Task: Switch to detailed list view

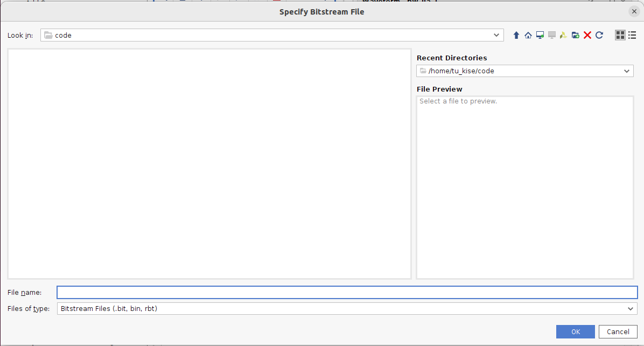Action: [x=632, y=35]
